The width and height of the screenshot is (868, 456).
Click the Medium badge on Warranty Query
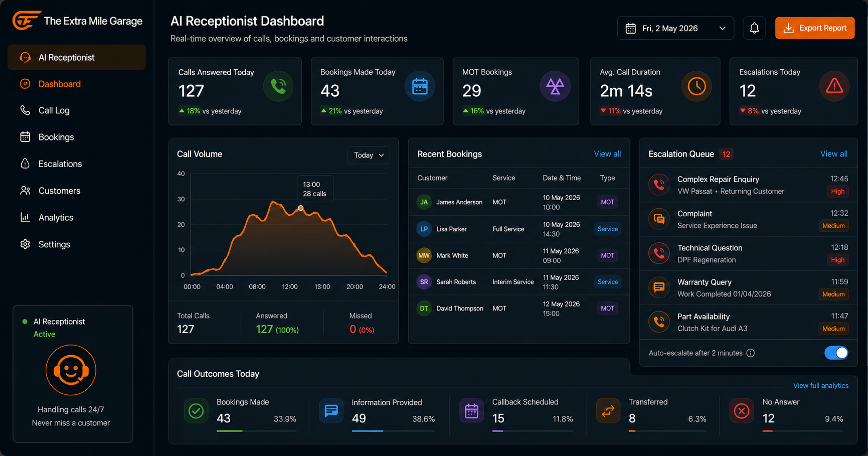click(x=833, y=294)
